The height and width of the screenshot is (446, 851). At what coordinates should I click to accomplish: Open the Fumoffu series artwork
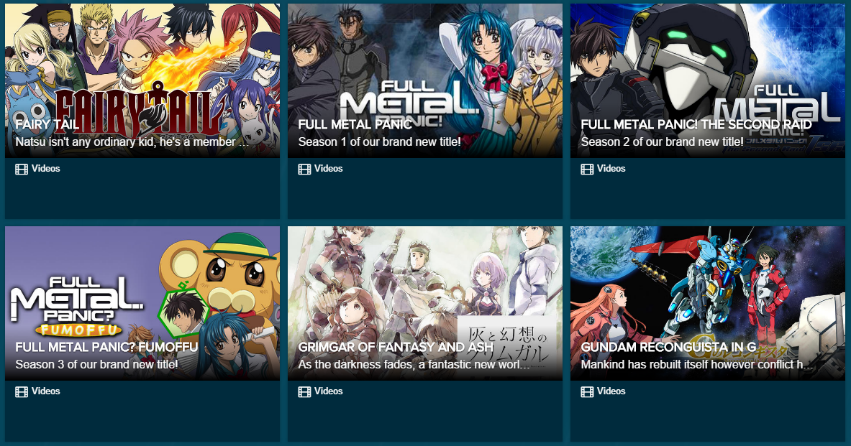point(143,303)
